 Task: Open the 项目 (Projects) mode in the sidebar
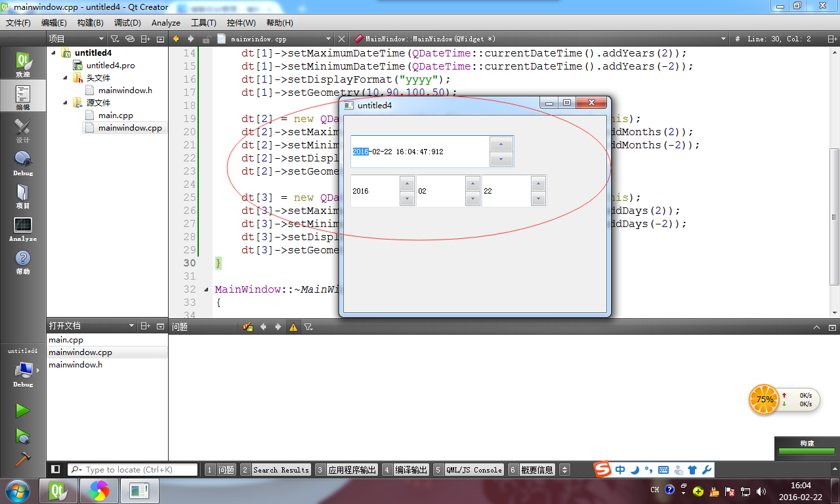23,196
